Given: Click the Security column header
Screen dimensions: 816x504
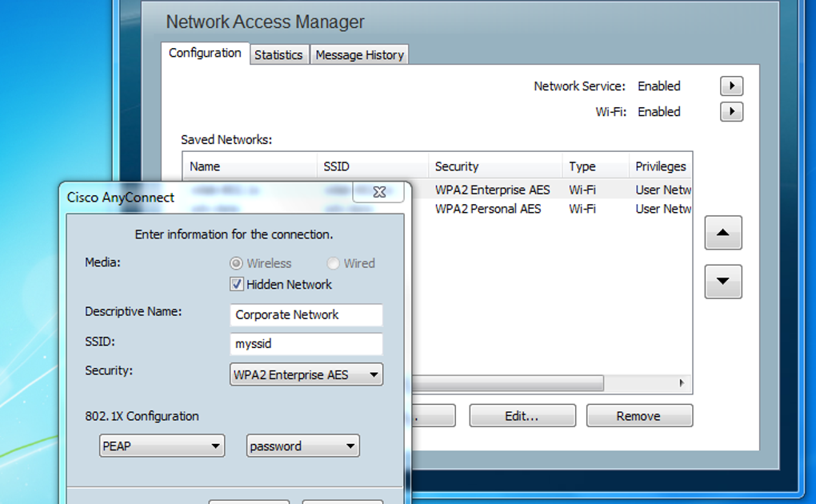Looking at the screenshot, I should pyautogui.click(x=495, y=166).
